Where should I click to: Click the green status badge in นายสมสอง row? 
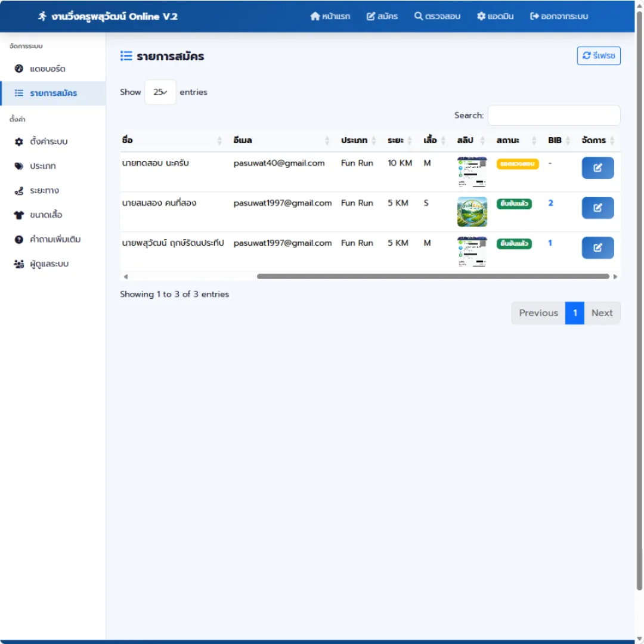(x=514, y=204)
